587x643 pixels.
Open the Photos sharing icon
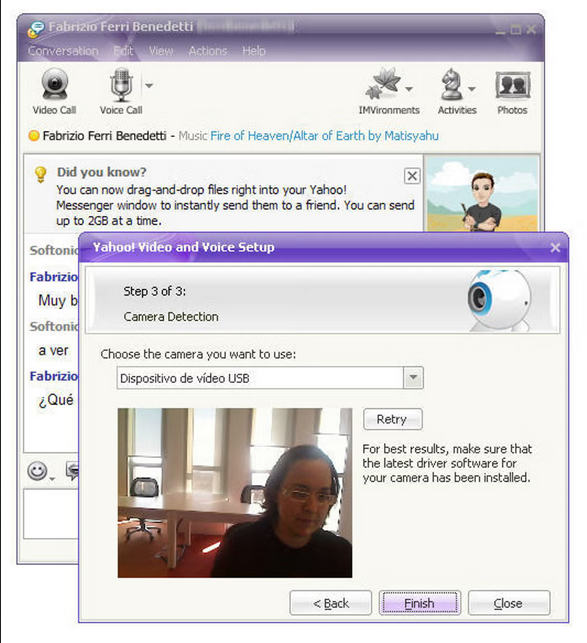(512, 85)
